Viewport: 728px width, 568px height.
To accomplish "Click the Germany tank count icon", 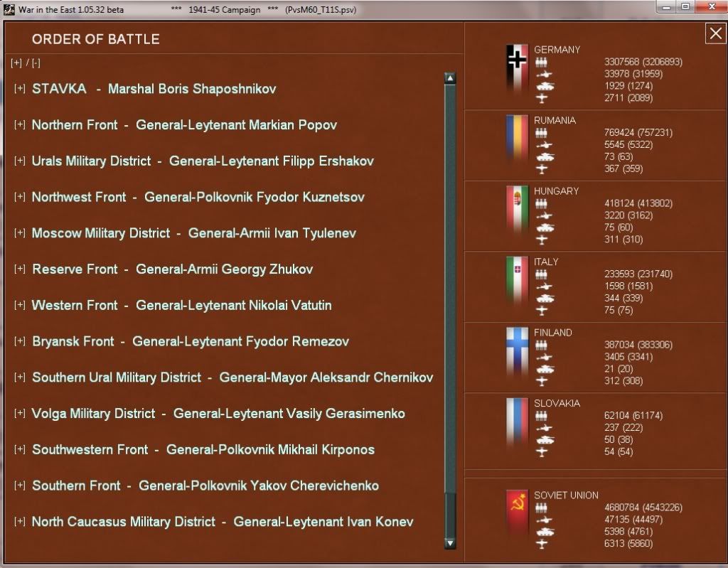I will [x=544, y=86].
